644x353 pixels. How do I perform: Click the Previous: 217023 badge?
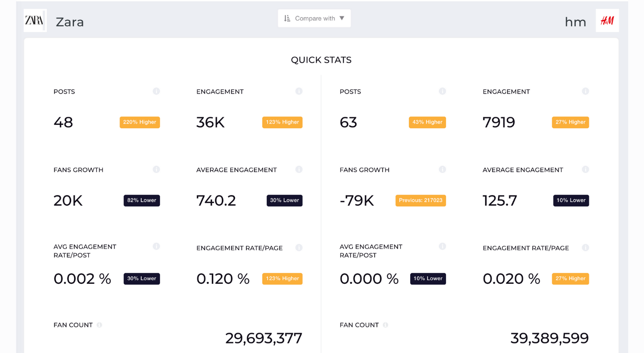tap(421, 200)
